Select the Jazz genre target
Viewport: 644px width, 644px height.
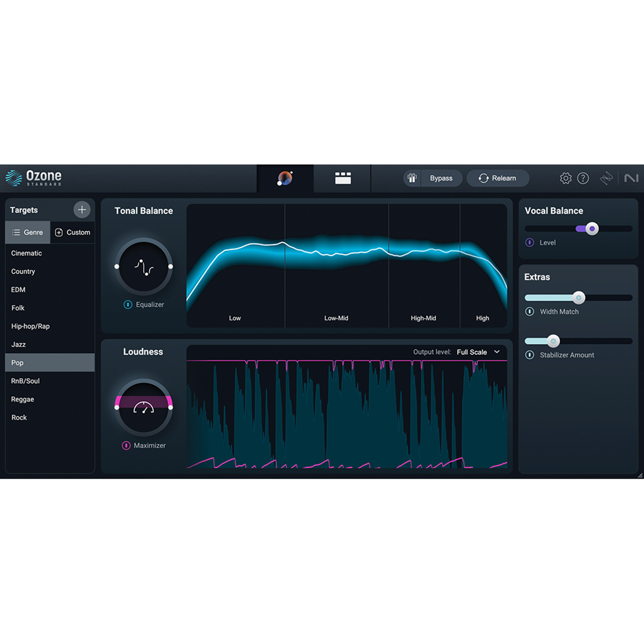click(x=19, y=344)
